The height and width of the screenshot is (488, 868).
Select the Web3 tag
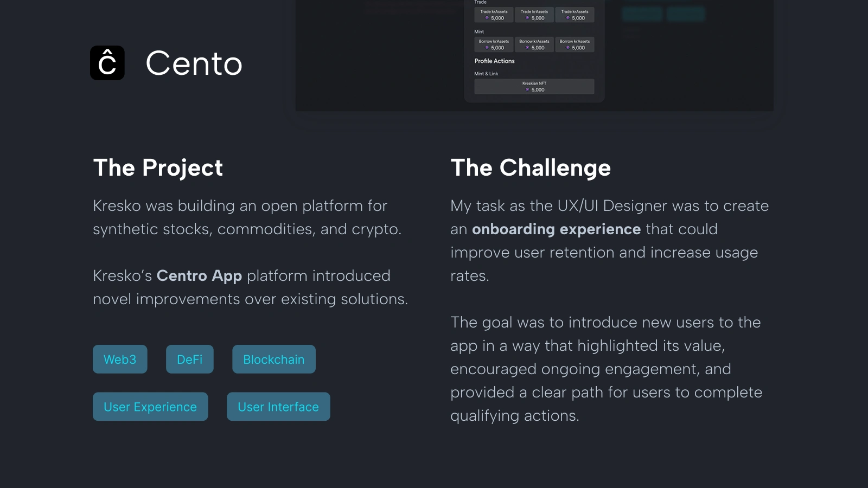pos(120,359)
